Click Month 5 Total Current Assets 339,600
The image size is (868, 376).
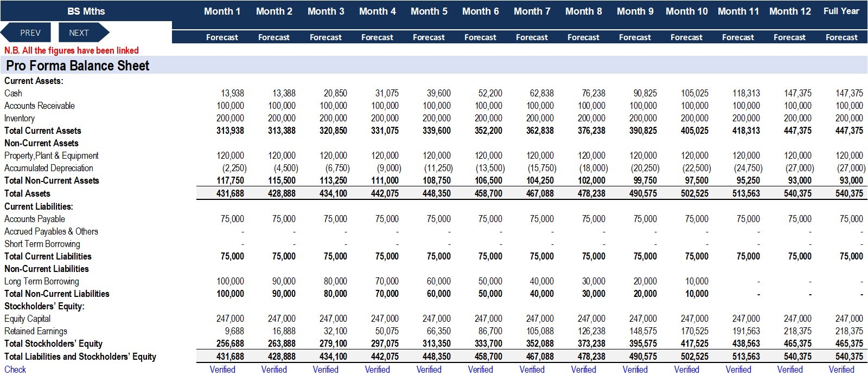[x=436, y=131]
